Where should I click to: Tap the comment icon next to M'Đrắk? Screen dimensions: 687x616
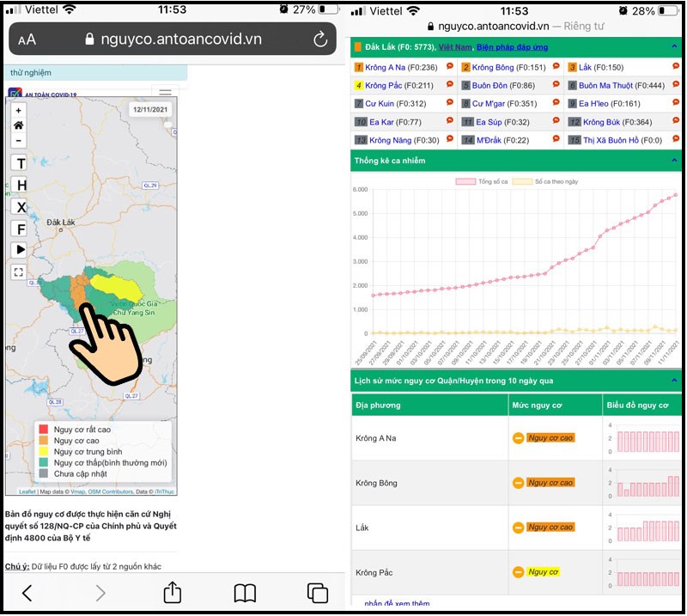pyautogui.click(x=556, y=139)
